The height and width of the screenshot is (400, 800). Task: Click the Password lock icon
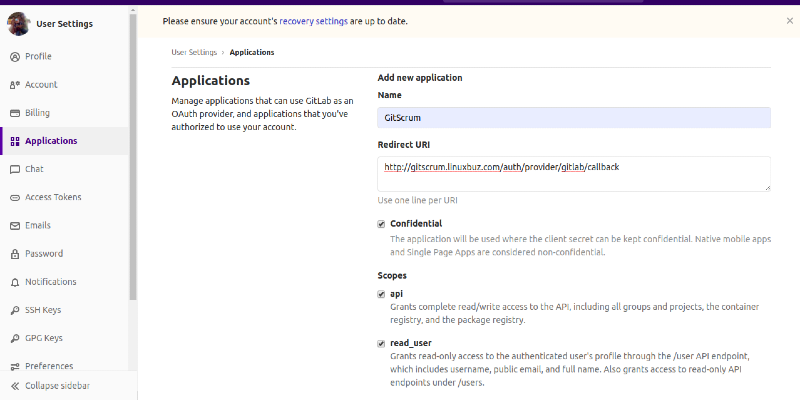tap(15, 254)
